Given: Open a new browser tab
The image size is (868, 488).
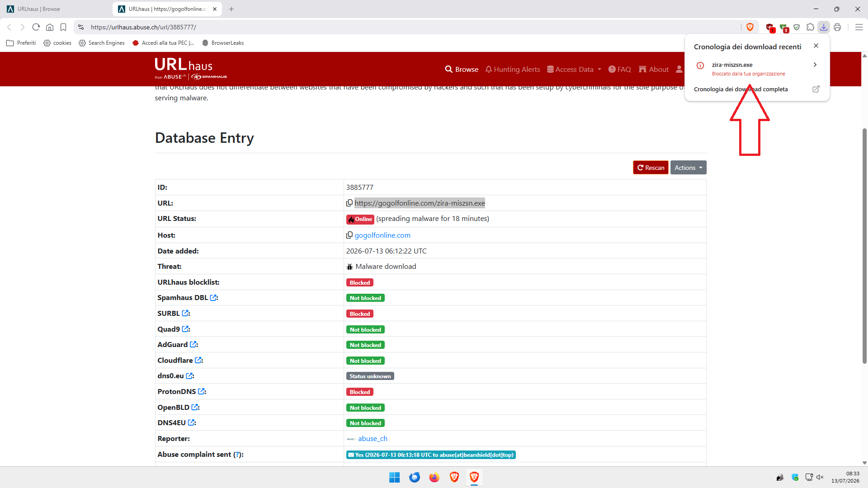Looking at the screenshot, I should 231,9.
